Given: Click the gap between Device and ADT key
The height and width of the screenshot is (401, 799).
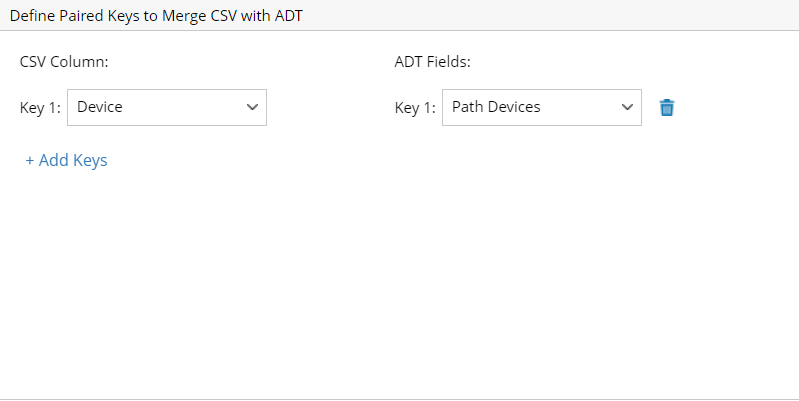Looking at the screenshot, I should [330, 107].
